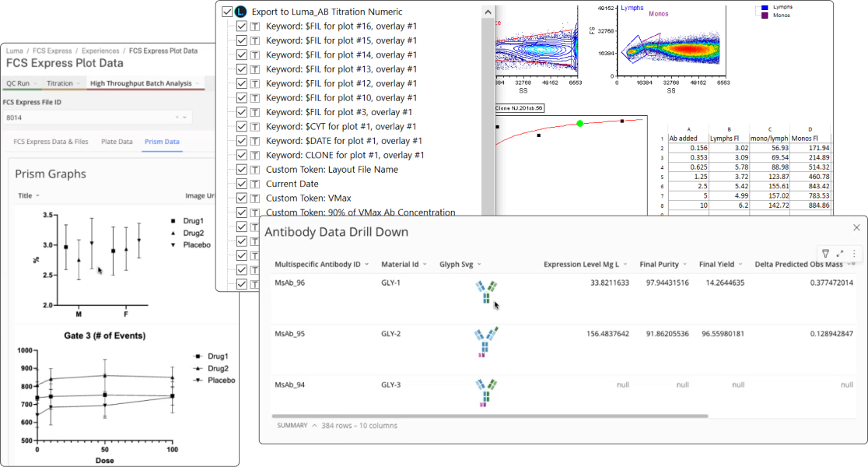
Task: Click the glyph image for MsAb_95
Action: [x=487, y=342]
